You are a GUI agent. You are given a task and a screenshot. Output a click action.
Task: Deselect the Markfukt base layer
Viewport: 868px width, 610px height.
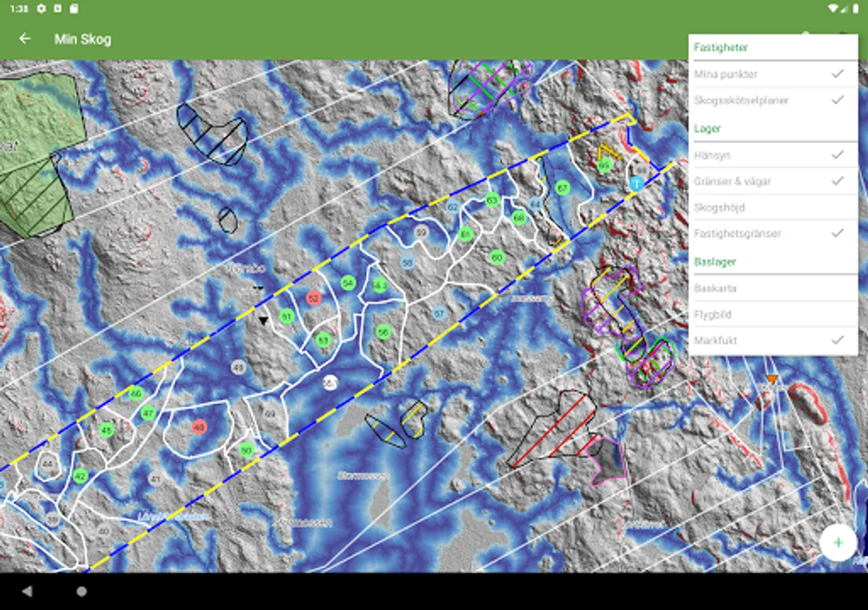773,340
